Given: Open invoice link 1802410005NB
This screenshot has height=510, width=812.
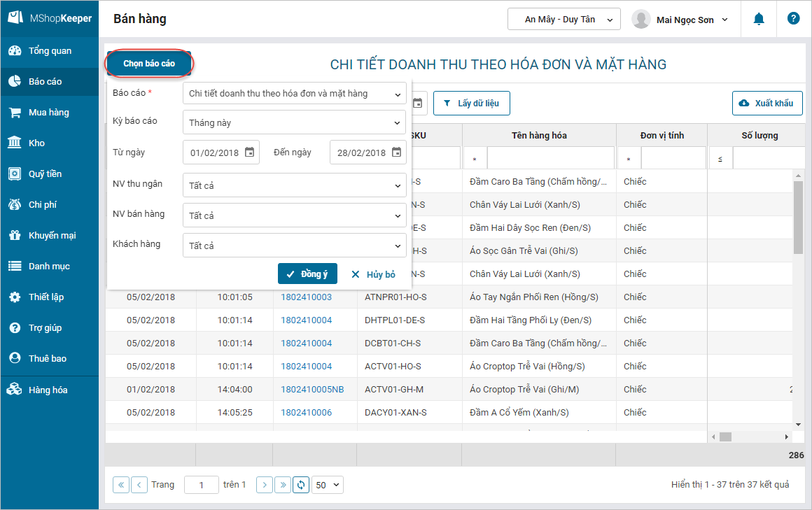Looking at the screenshot, I should tap(312, 390).
